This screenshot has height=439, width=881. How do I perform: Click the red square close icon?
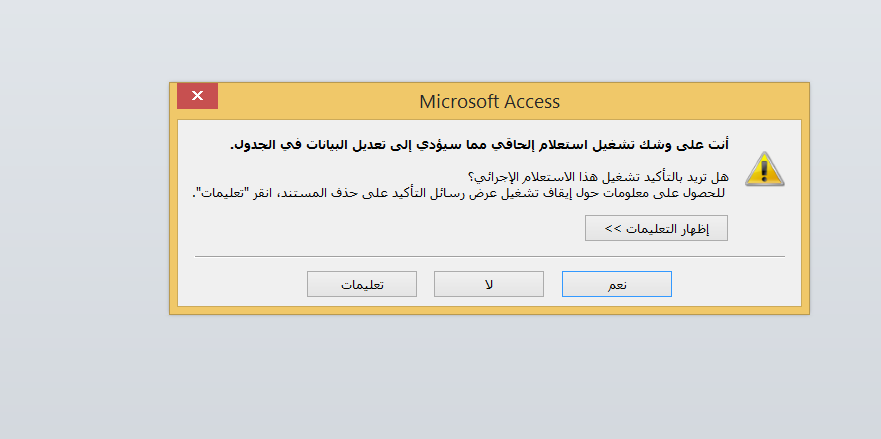197,96
